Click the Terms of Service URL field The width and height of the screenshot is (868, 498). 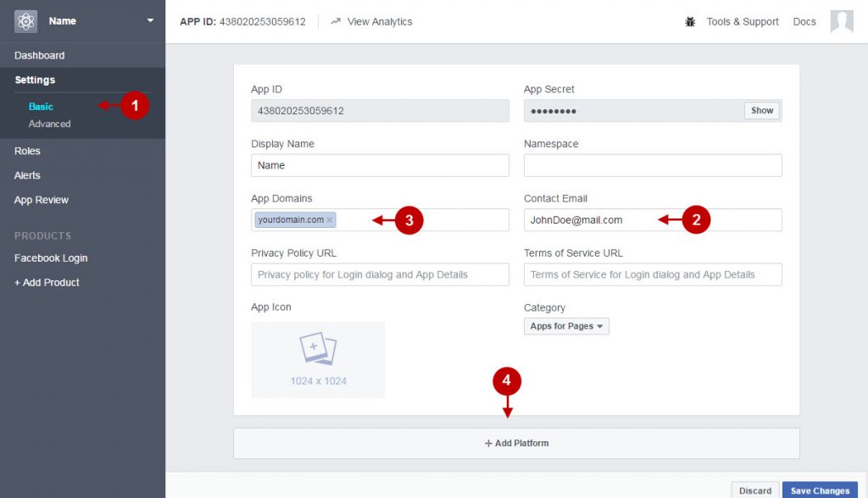[653, 274]
